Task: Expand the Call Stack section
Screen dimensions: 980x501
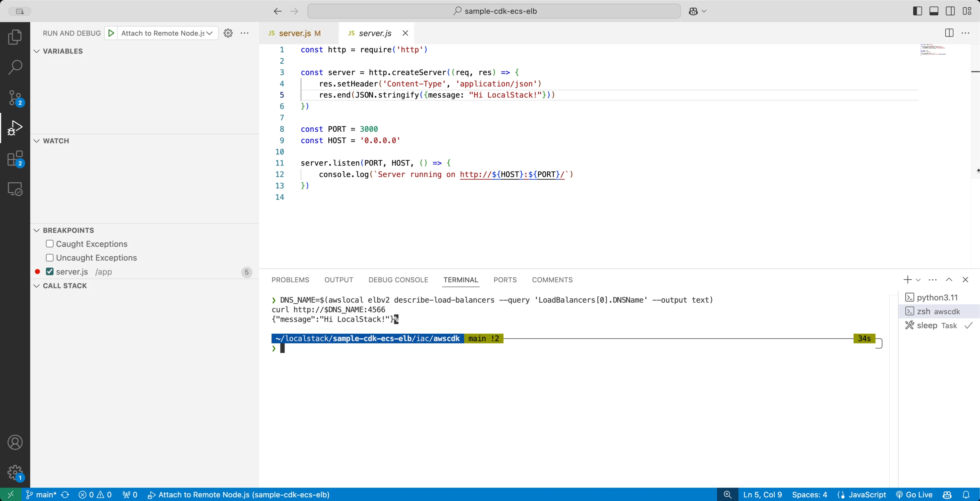Action: tap(36, 286)
